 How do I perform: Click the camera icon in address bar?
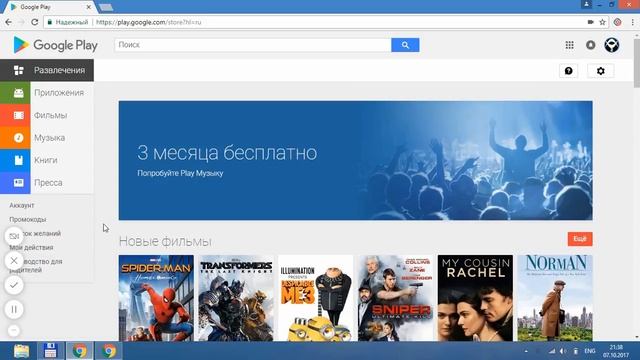590,22
